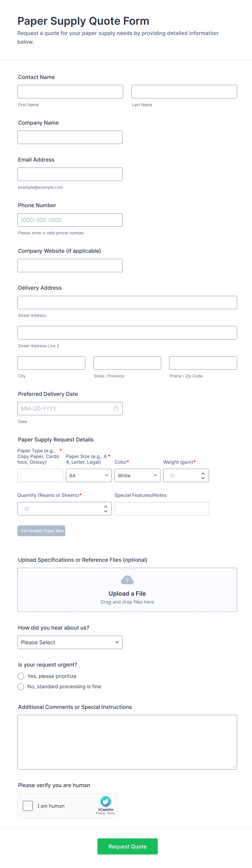The image size is (252, 868).
Task: Choose 'No, standard processing is fine'
Action: tap(21, 686)
